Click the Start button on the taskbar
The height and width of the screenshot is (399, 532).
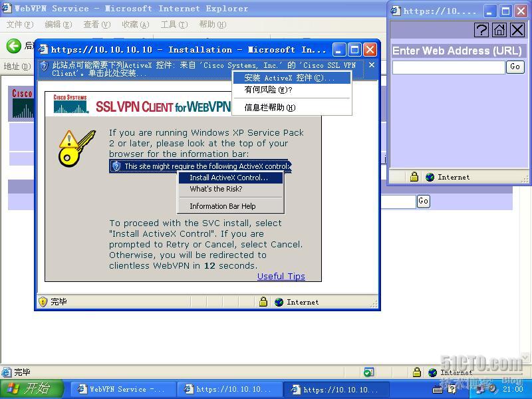tap(31, 389)
